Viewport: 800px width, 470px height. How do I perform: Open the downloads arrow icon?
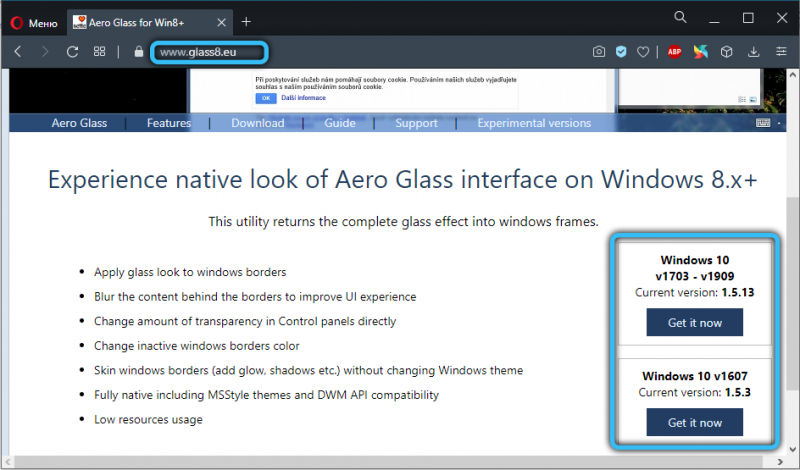click(x=754, y=52)
